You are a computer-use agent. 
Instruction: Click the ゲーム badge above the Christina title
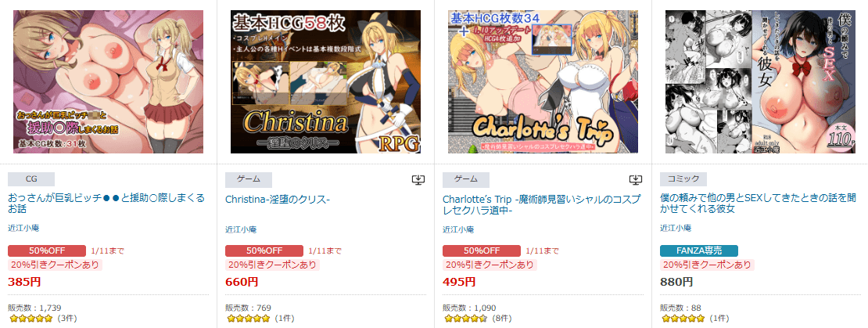(x=249, y=179)
